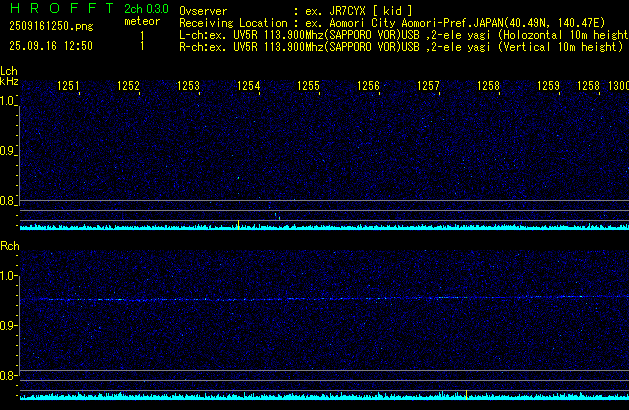This screenshot has height=410, width=629.
Task: Select the date stamp 25.09.16 12:50
Action: coord(51,46)
